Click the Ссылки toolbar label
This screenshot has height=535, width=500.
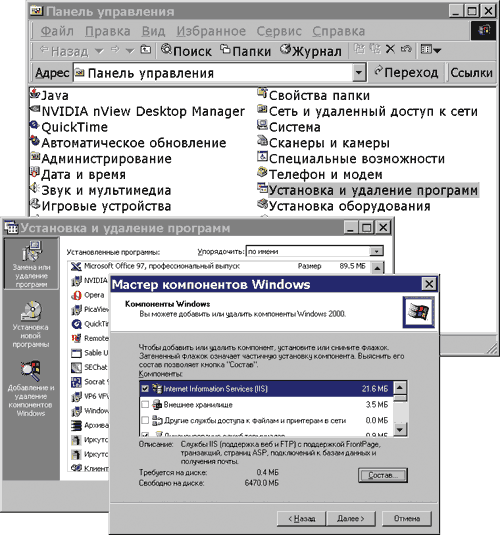(471, 72)
